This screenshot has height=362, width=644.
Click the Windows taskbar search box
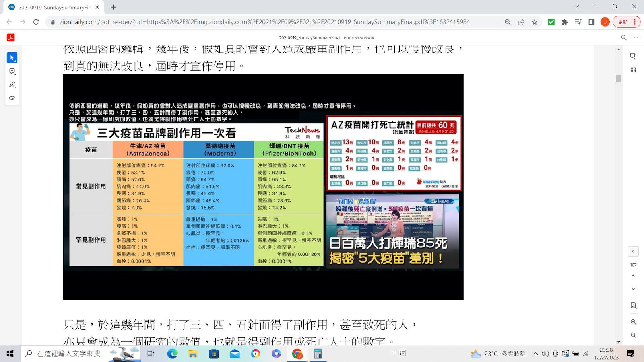[x=80, y=354]
